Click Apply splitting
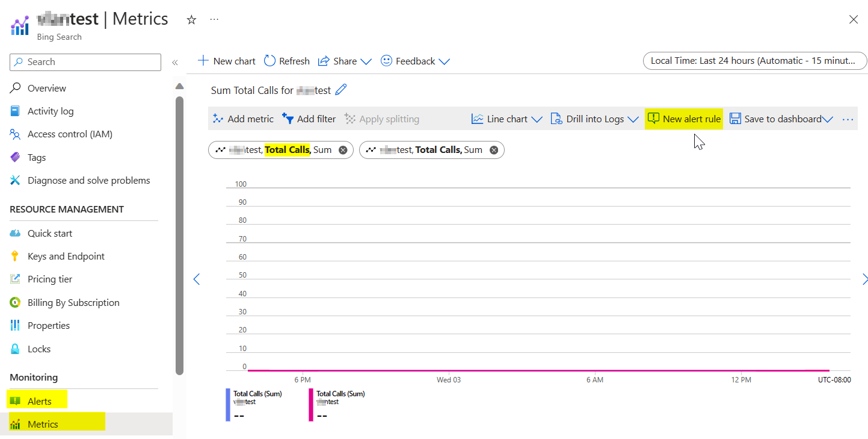 point(381,119)
